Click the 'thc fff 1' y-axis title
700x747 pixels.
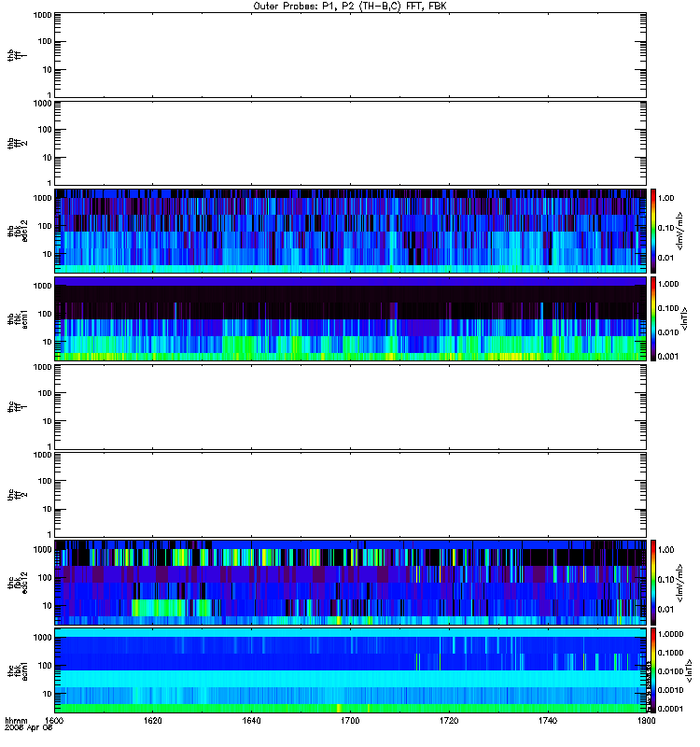tap(18, 407)
